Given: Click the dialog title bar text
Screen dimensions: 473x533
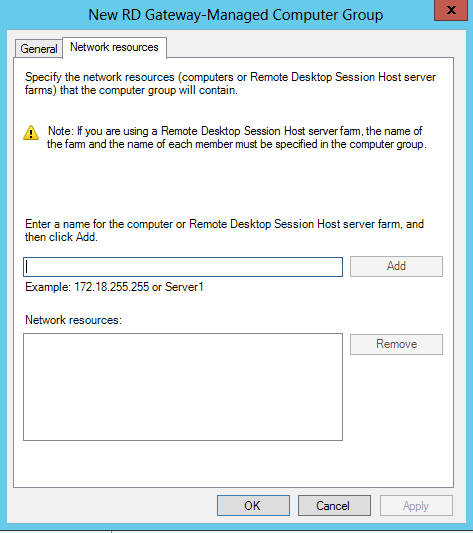Looking at the screenshot, I should click(x=236, y=15).
